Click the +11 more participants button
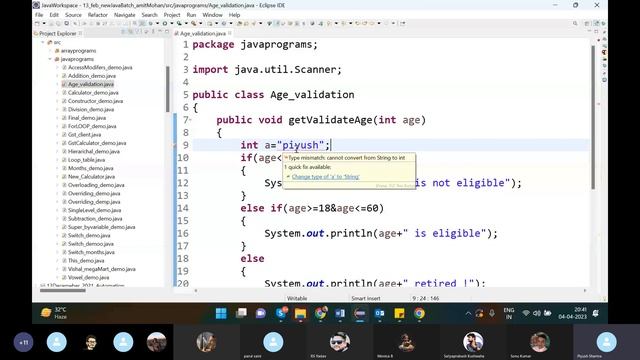 coord(24,342)
